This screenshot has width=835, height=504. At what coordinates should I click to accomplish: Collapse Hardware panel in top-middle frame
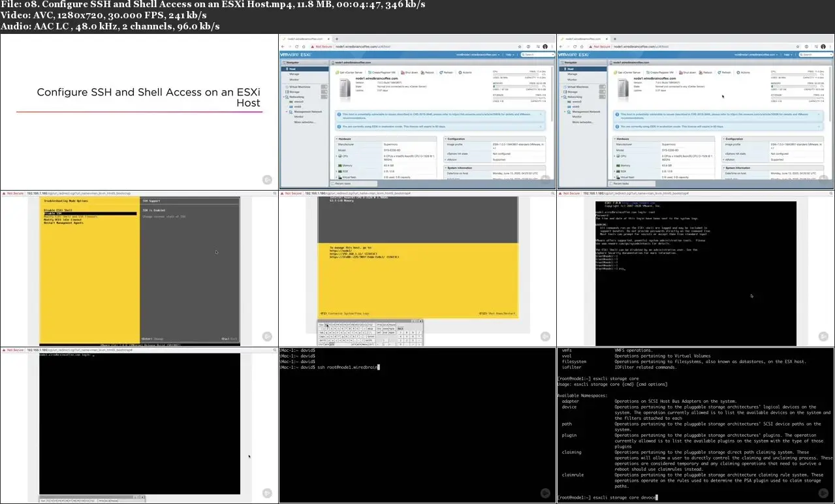337,139
